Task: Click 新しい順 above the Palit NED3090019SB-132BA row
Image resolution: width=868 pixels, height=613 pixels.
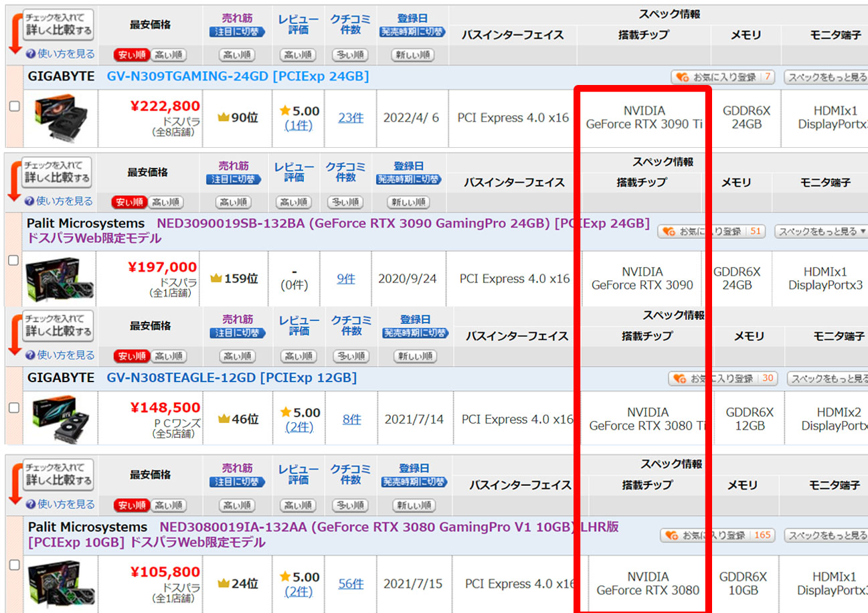Action: 408,202
